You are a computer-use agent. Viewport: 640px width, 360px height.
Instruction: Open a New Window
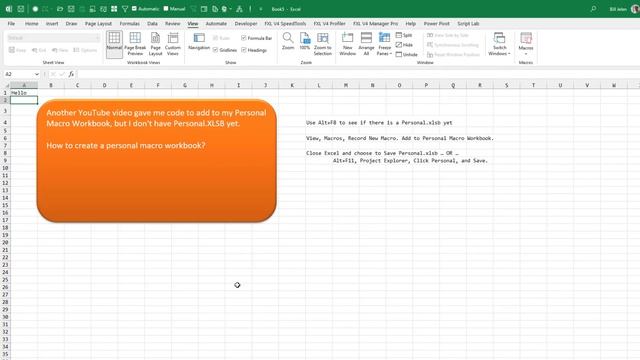pos(347,44)
